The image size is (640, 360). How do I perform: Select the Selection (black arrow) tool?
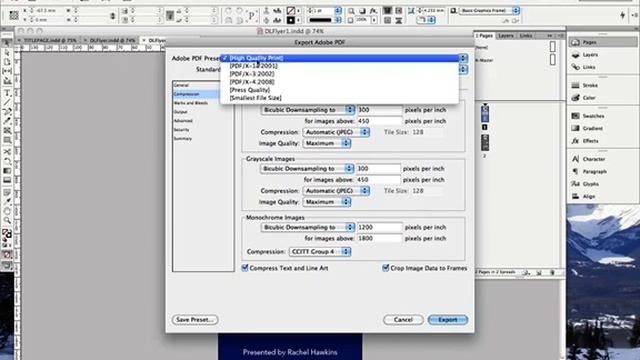point(7,43)
